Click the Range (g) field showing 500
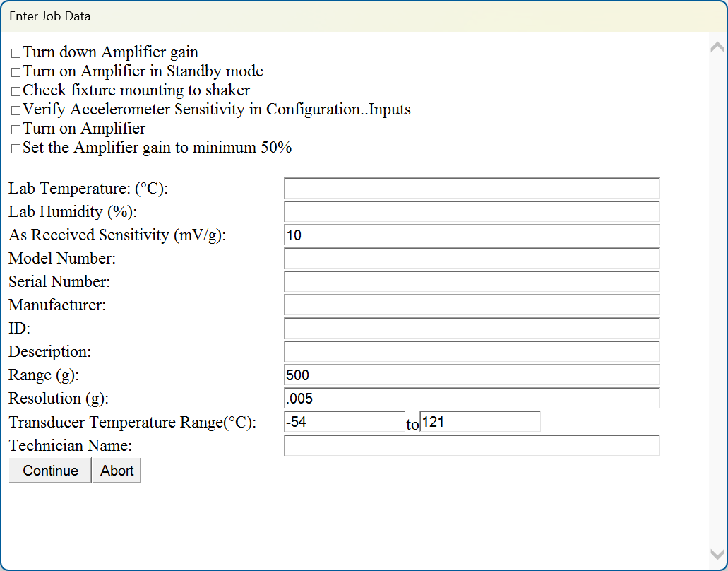 coord(471,375)
